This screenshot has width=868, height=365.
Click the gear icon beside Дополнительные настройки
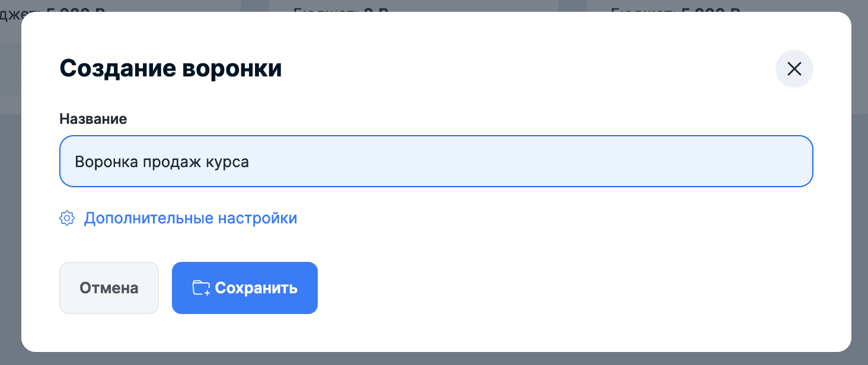point(67,218)
